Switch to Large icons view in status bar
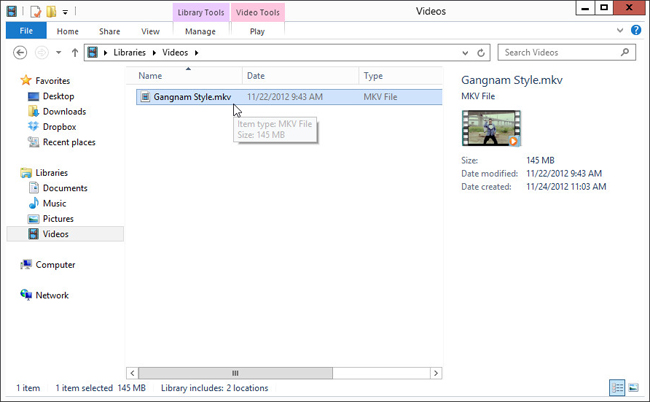Image resolution: width=650 pixels, height=402 pixels. pos(633,388)
